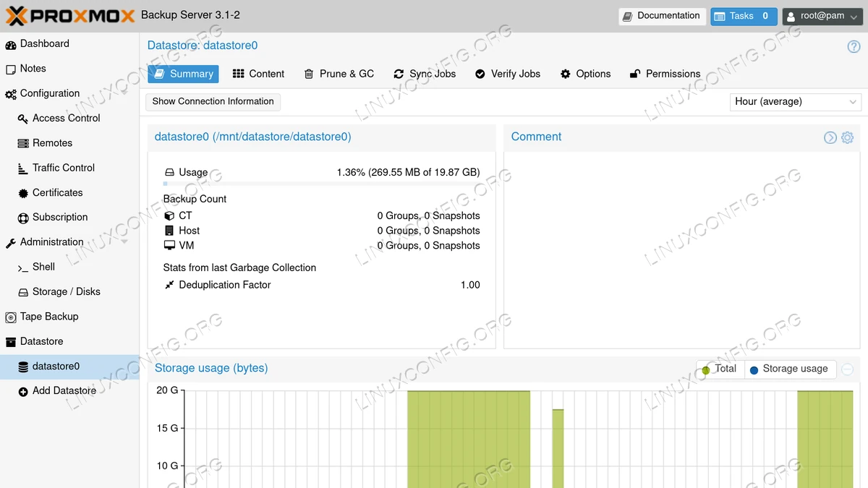Open Shell in sidebar
The width and height of the screenshot is (868, 488).
(x=69, y=267)
